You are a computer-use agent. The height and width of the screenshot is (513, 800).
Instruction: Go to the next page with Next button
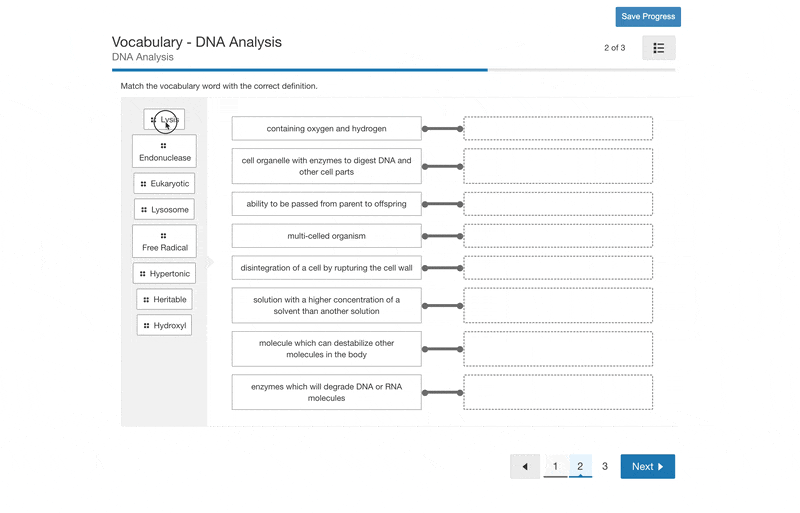point(647,467)
